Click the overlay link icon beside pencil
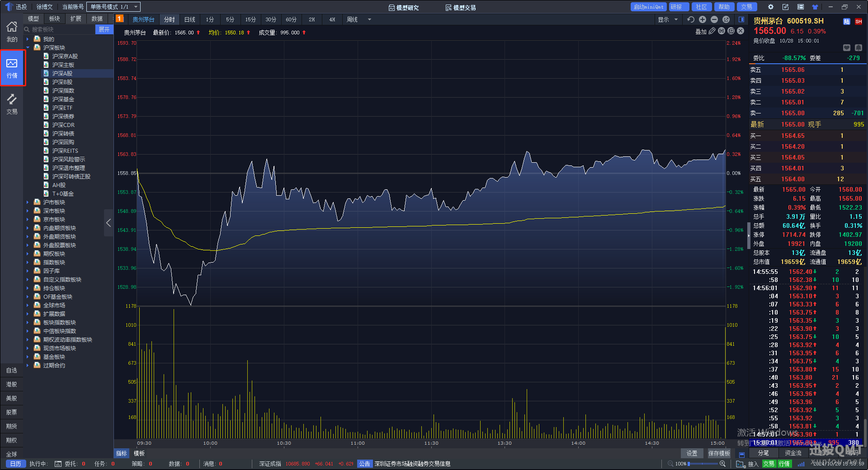Screen dimensions: 868x470 coord(722,31)
